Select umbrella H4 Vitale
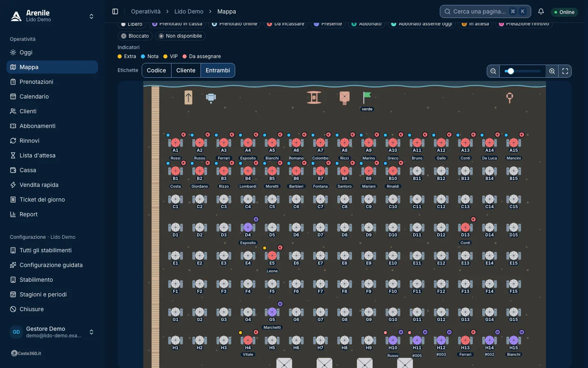The image size is (588, 368). coord(248,341)
